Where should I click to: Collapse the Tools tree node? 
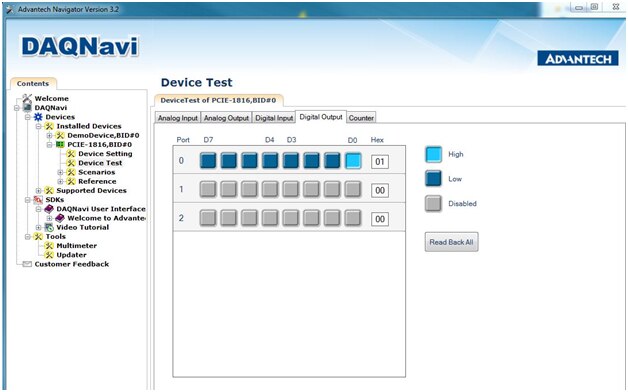28,237
